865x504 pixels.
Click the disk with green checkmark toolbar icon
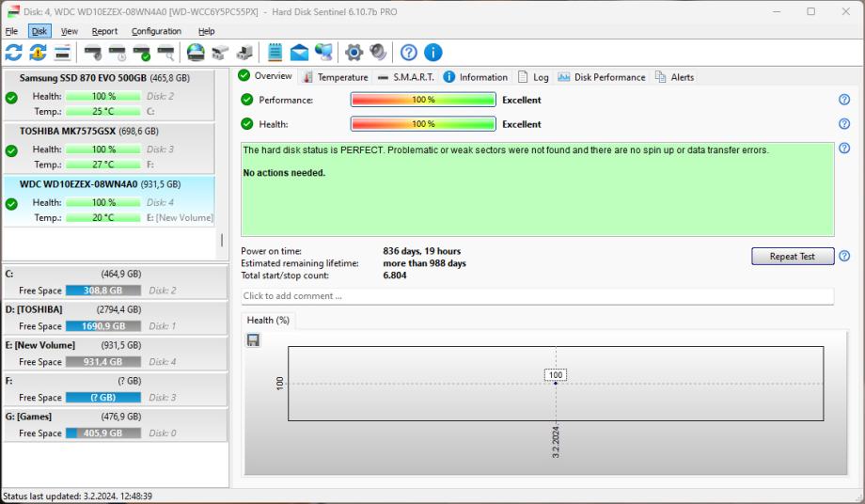pos(141,53)
